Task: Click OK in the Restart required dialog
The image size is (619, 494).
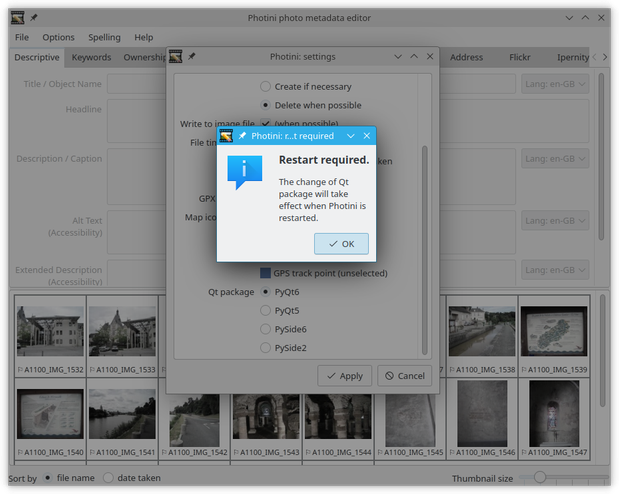Action: click(x=341, y=244)
